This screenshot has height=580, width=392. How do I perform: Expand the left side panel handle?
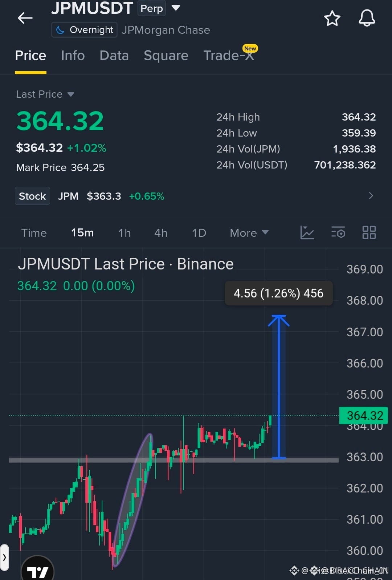4,557
